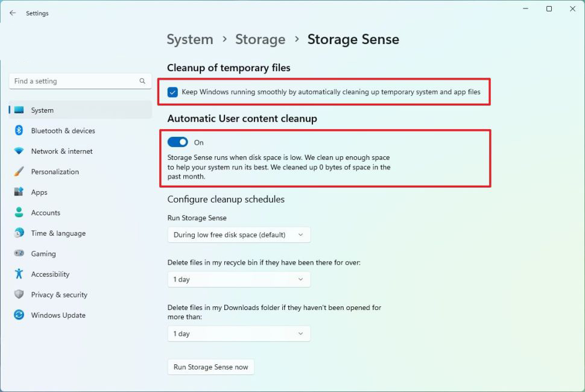Click the Bluetooth & devices icon
This screenshot has width=585, height=392.
pyautogui.click(x=19, y=131)
